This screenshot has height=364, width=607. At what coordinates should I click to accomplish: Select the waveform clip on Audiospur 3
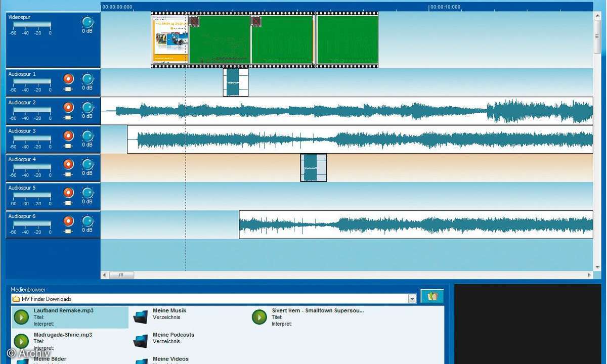point(360,140)
